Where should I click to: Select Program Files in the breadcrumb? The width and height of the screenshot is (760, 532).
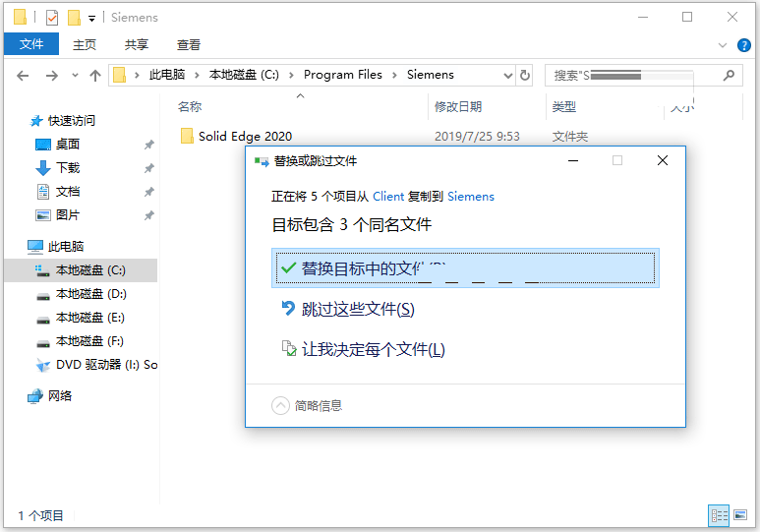[x=343, y=75]
